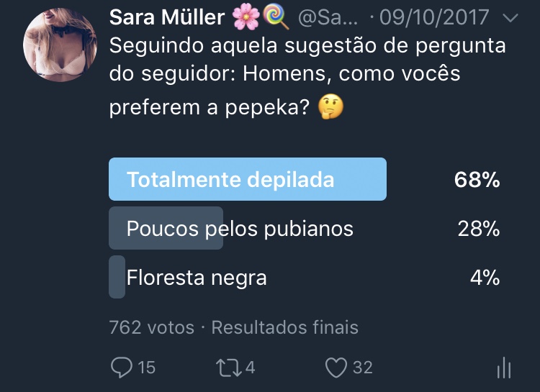Click the reply count of 15
This screenshot has height=392, width=540.
146,368
